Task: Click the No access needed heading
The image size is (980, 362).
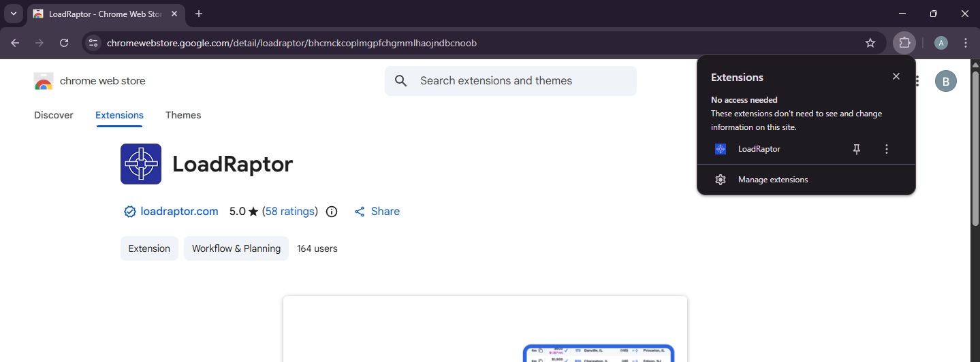Action: [744, 100]
